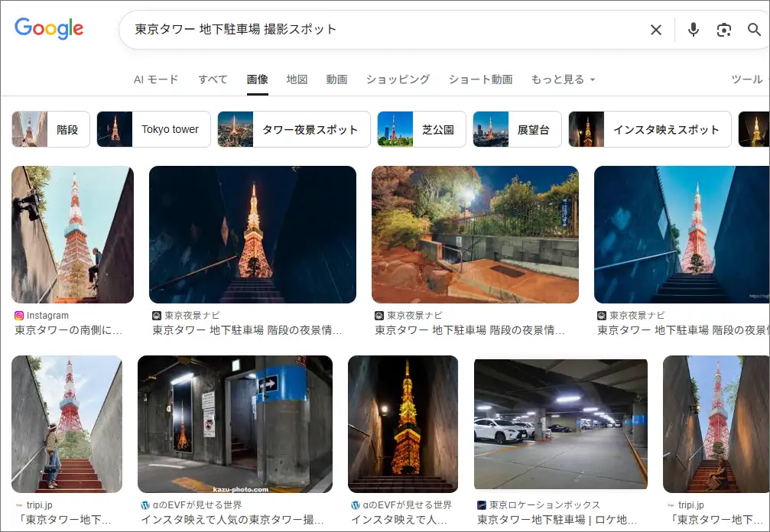The width and height of the screenshot is (770, 532).
Task: Select the 階段 filter chip
Action: (50, 129)
